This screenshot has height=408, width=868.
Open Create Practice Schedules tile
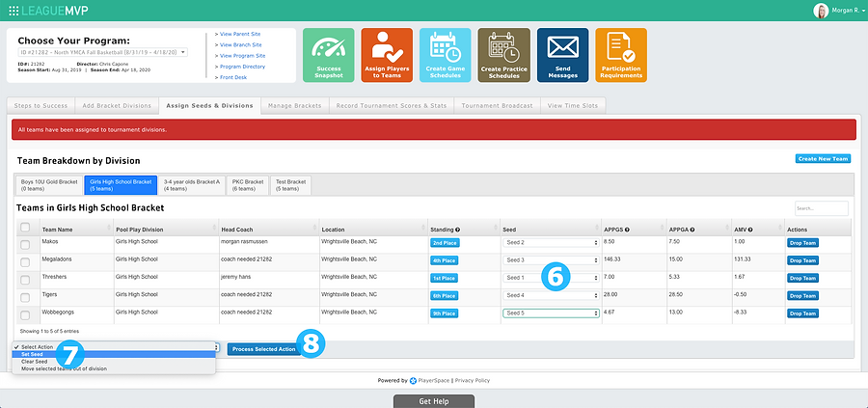503,55
